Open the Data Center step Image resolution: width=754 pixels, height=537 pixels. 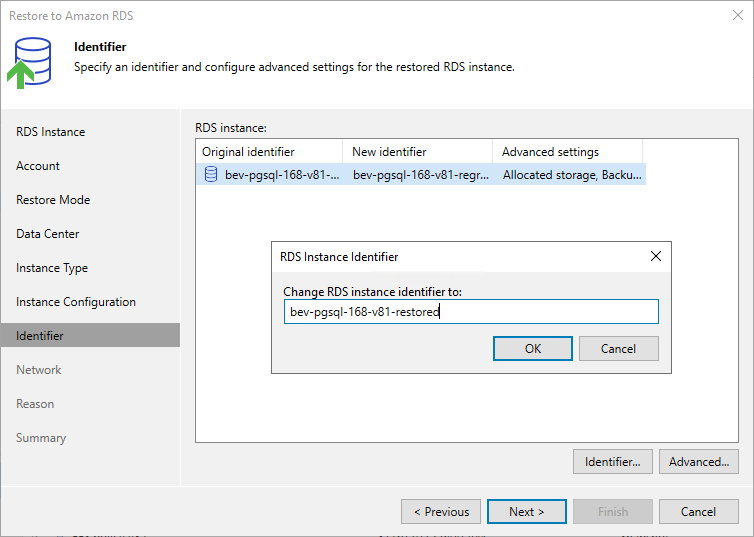click(48, 234)
